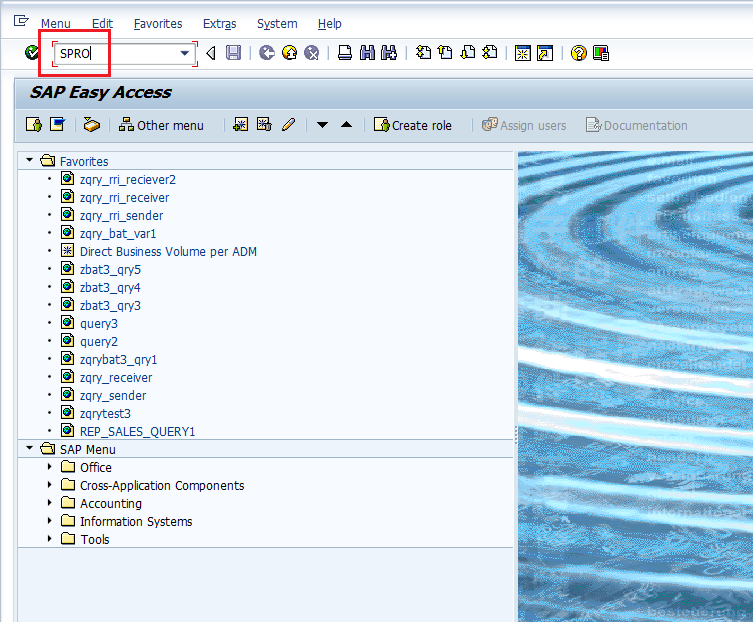Click the green Enter checkmark icon
The image size is (753, 622).
(x=32, y=52)
